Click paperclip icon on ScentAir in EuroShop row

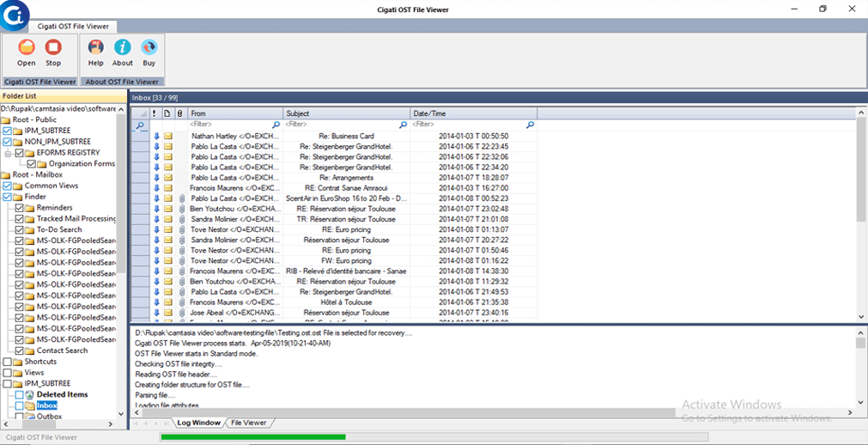pyautogui.click(x=181, y=198)
